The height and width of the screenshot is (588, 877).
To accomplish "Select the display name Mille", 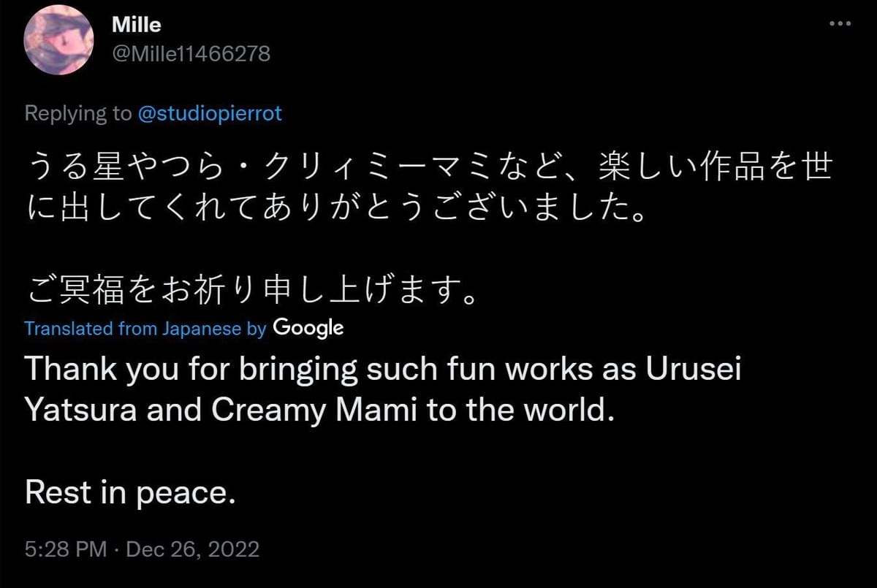I will click(136, 24).
